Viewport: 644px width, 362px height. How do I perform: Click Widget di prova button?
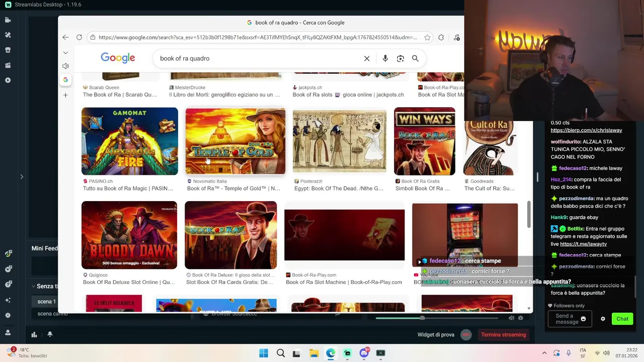(x=436, y=334)
